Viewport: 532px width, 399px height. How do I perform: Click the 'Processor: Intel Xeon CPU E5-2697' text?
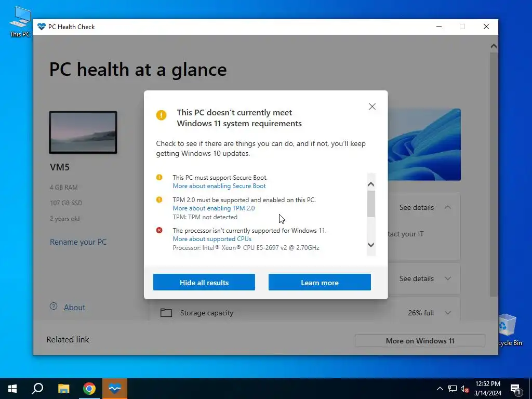(x=246, y=248)
